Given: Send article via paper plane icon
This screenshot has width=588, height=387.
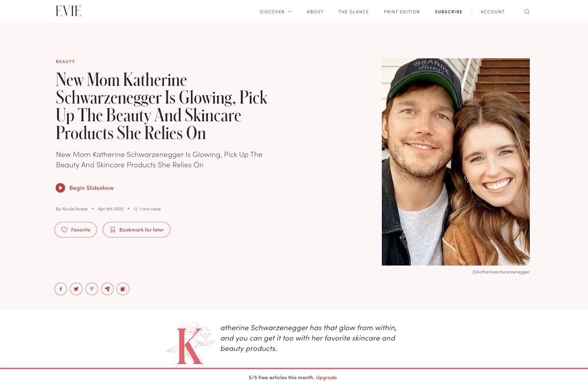Looking at the screenshot, I should [x=107, y=289].
